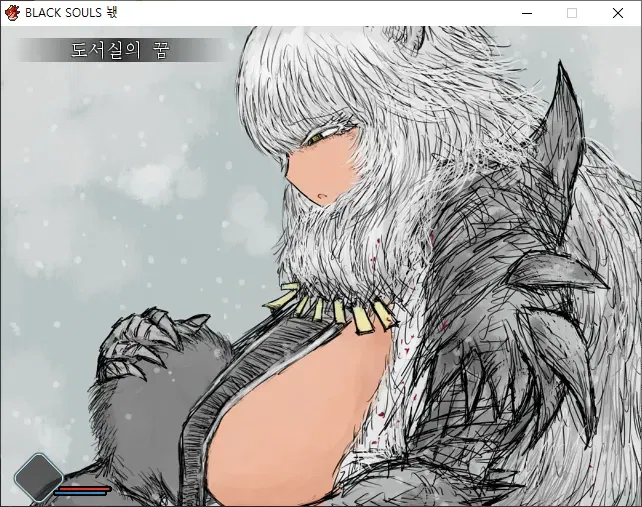Minimize the BLACK SOULS game window
This screenshot has width=642, height=507.
pyautogui.click(x=526, y=13)
